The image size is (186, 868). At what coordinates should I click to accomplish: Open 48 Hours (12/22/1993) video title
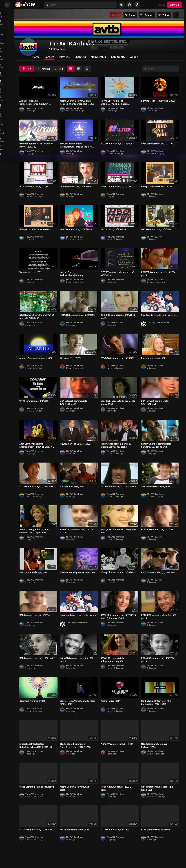[72, 358]
